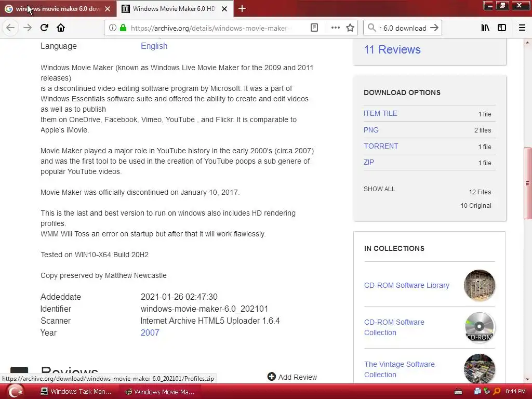Click the CD-ROM disc thumbnail
532x399 pixels.
click(x=480, y=327)
